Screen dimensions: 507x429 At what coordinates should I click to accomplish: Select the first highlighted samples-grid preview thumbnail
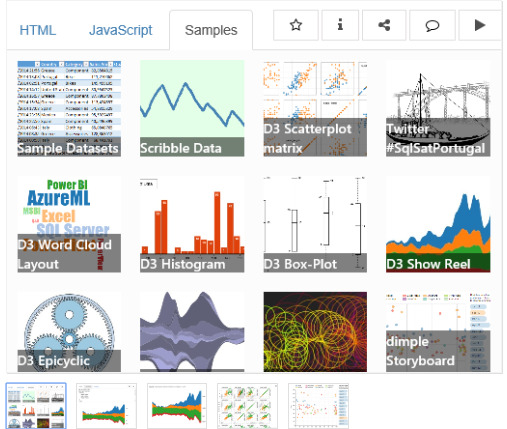(36, 406)
